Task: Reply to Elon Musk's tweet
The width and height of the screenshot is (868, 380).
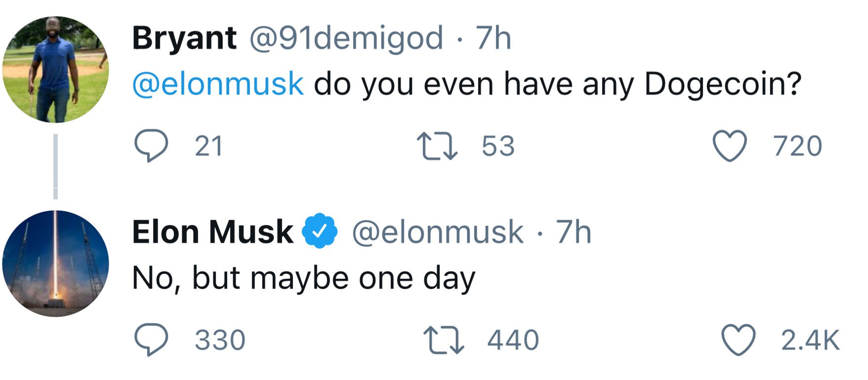Action: point(151,341)
